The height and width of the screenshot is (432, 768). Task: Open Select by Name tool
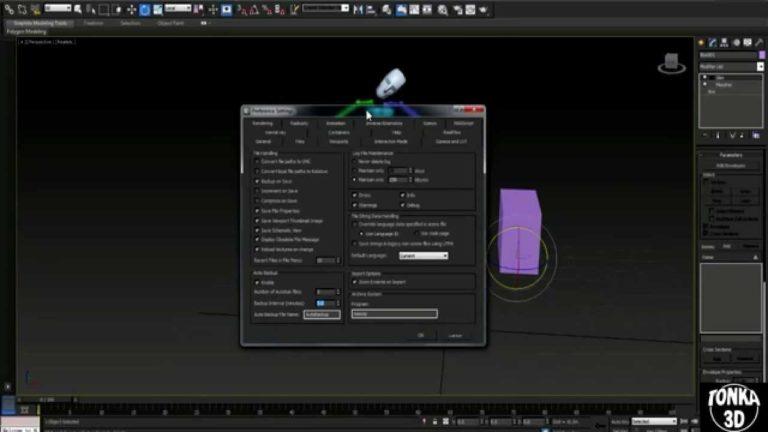click(91, 9)
